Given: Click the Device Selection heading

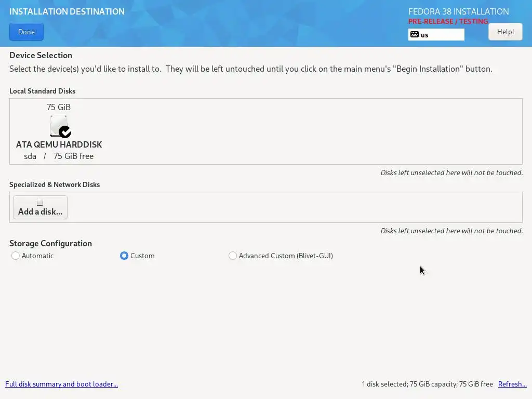Looking at the screenshot, I should [x=41, y=55].
